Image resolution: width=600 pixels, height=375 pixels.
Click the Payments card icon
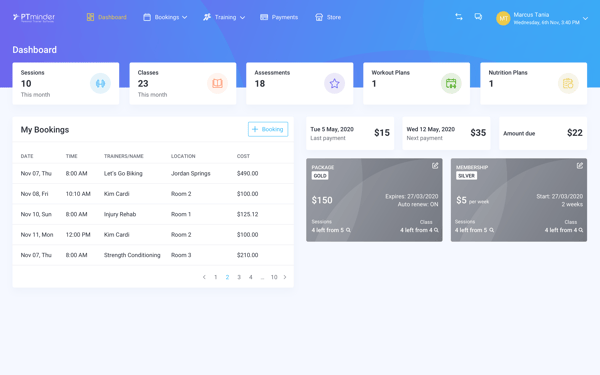point(264,17)
